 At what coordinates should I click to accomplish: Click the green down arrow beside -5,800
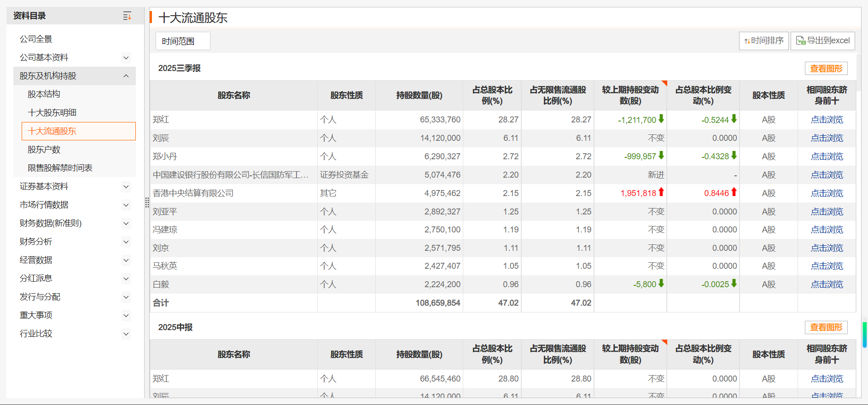(661, 283)
